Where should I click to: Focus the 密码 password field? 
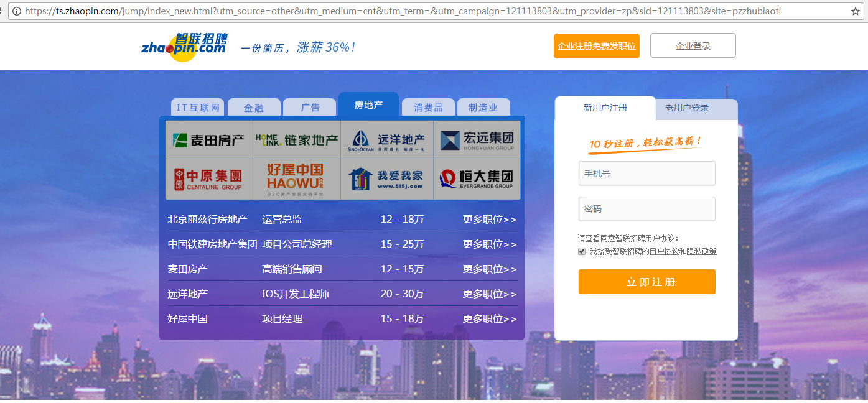(x=647, y=209)
